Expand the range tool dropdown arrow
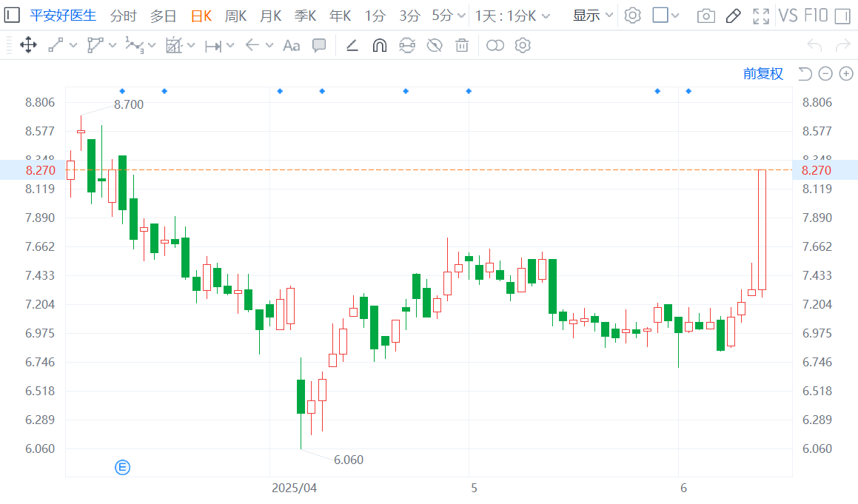The height and width of the screenshot is (504, 858). tap(230, 45)
